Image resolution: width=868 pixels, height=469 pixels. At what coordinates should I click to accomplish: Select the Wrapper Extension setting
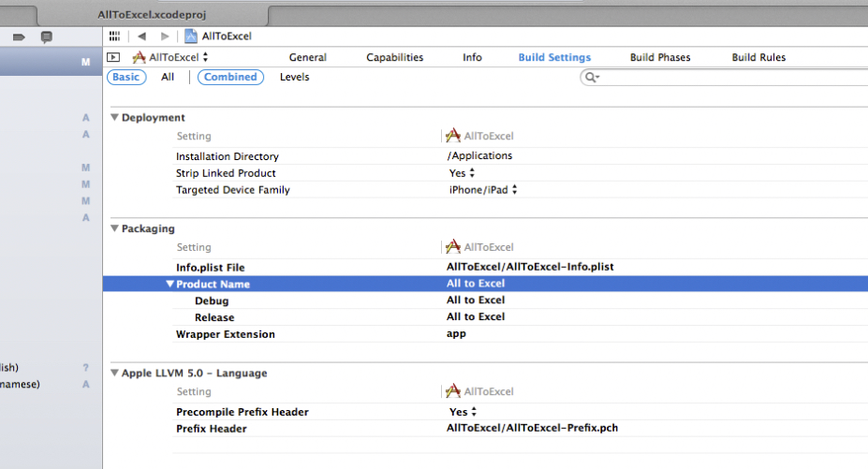(226, 334)
